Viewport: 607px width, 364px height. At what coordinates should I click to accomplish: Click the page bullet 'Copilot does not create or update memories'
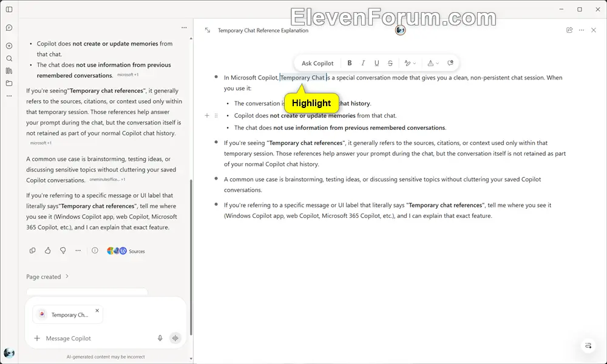[x=315, y=115]
